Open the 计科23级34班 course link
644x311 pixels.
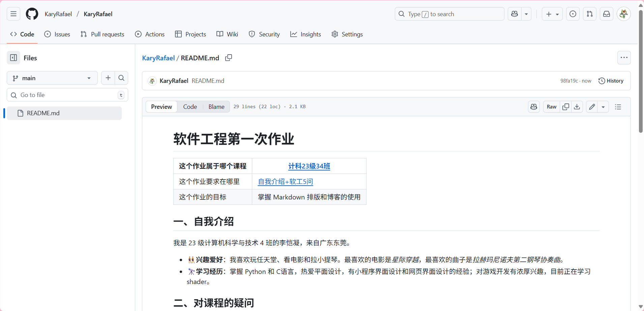coord(309,166)
